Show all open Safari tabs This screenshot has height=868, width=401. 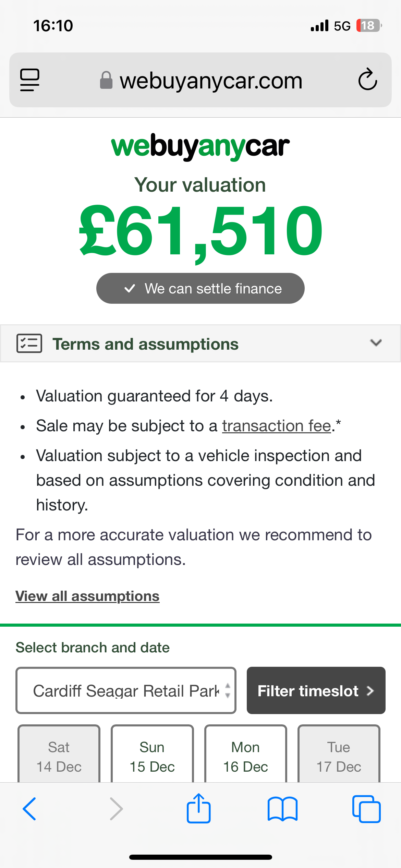[x=366, y=809]
